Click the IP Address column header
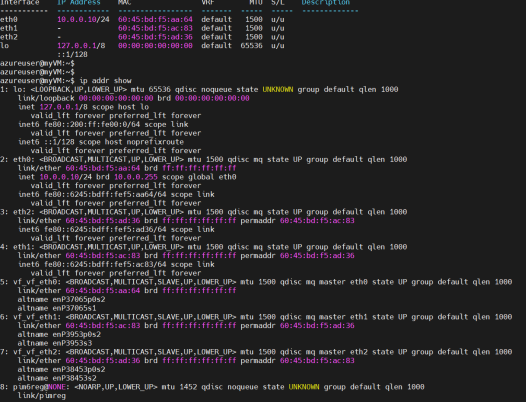 point(79,3)
